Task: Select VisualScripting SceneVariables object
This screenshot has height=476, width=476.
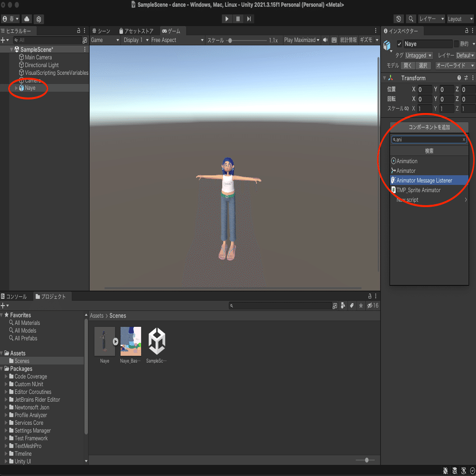Action: coord(56,73)
